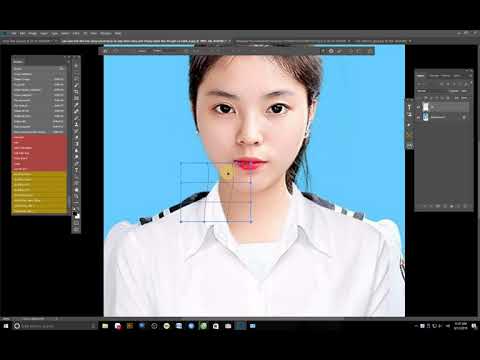Viewport: 480px width, 360px height.
Task: Switch to the Layers tab
Action: point(420,76)
